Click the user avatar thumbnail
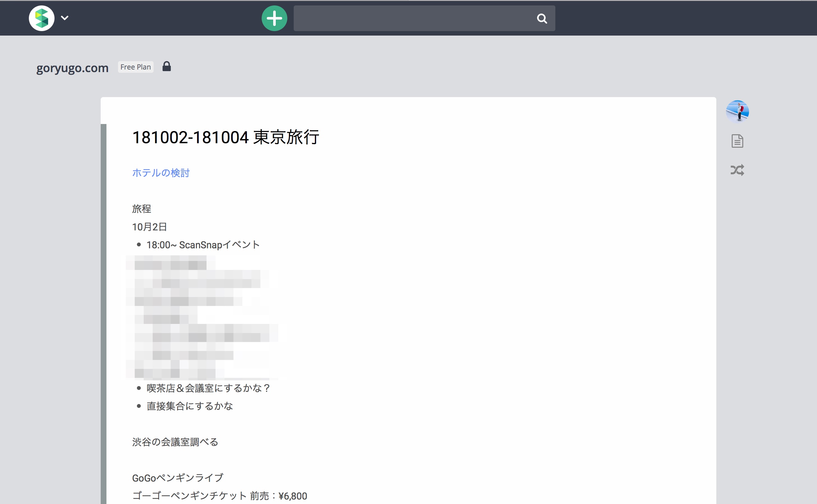This screenshot has width=817, height=504. tap(737, 112)
